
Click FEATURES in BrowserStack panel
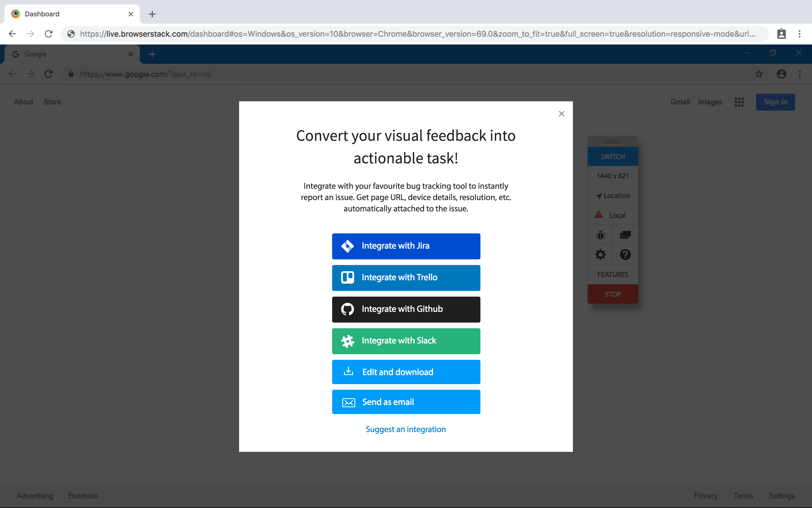coord(612,275)
